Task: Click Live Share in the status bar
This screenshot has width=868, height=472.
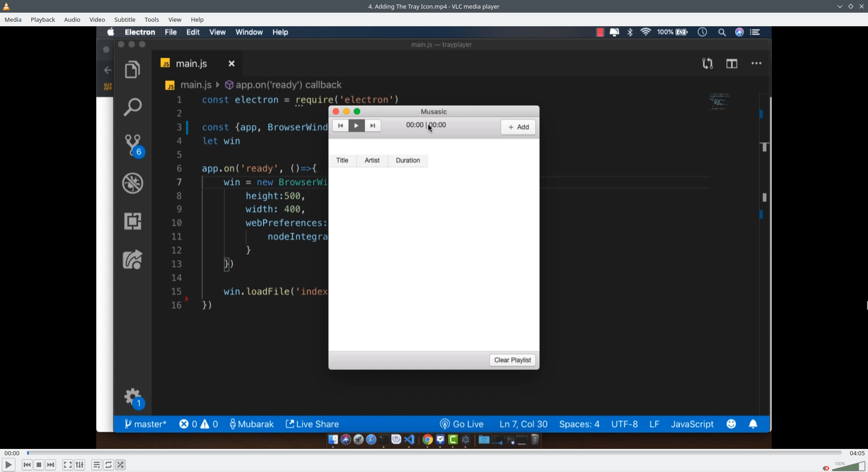Action: click(312, 424)
